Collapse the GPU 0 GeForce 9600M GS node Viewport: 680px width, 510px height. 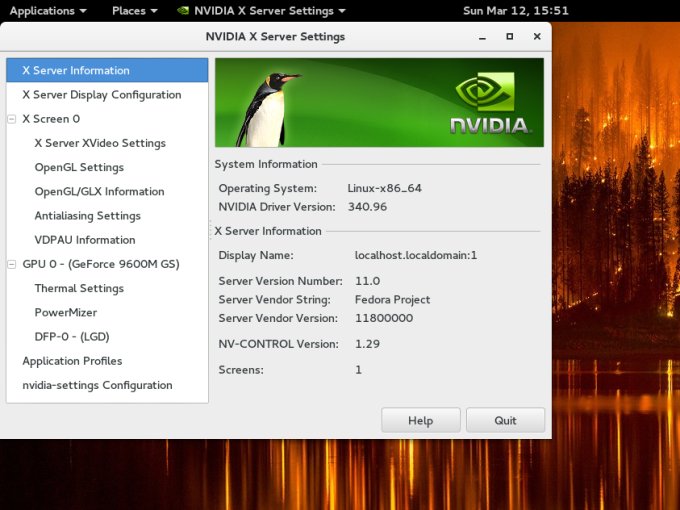pyautogui.click(x=14, y=264)
